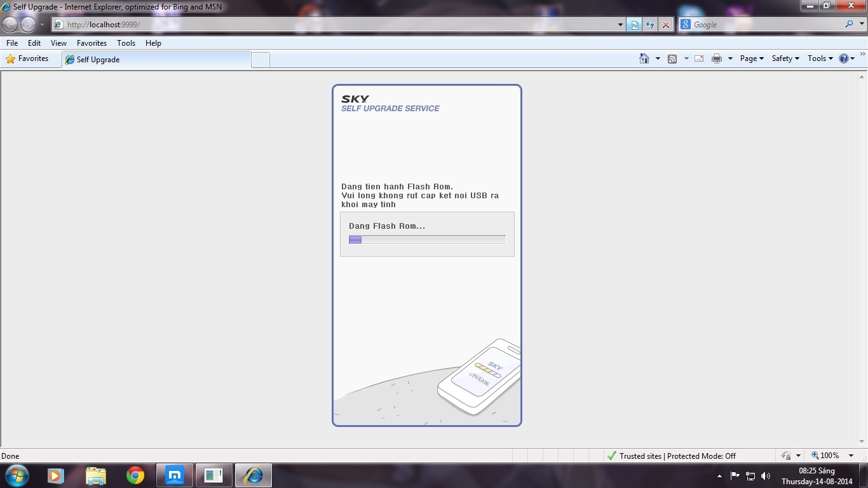Screen dimensions: 868x488
Task: Open the View menu
Action: [58, 43]
